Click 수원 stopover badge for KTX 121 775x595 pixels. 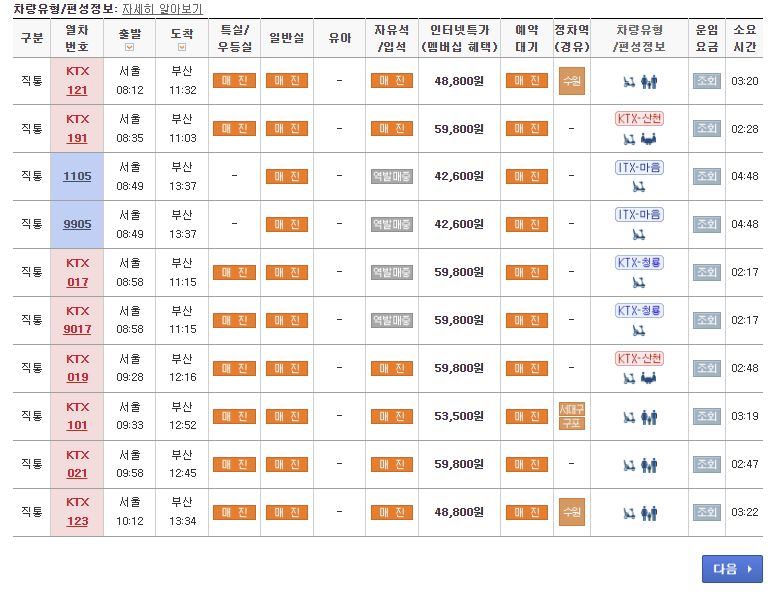point(572,81)
